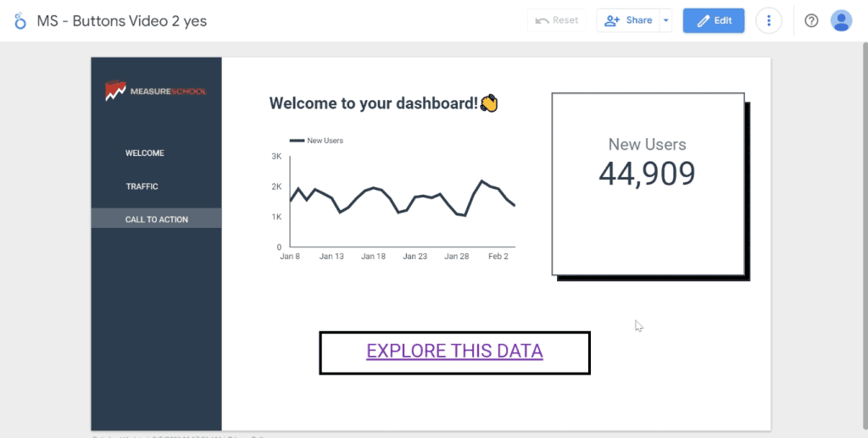868x438 pixels.
Task: Expand the Share dropdown arrow
Action: (665, 21)
